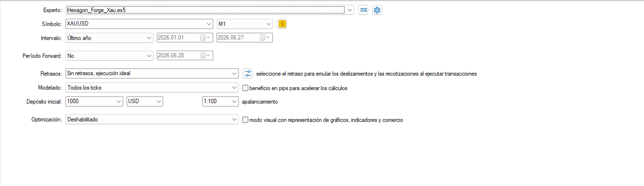Expand the Símbolo XAUUSD dropdown
Image resolution: width=644 pixels, height=186 pixels.
pos(208,24)
